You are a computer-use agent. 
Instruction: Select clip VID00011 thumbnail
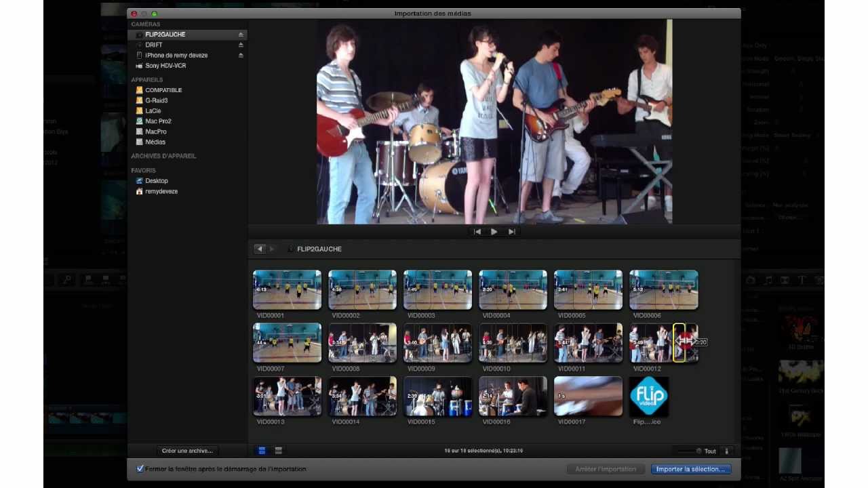point(588,342)
